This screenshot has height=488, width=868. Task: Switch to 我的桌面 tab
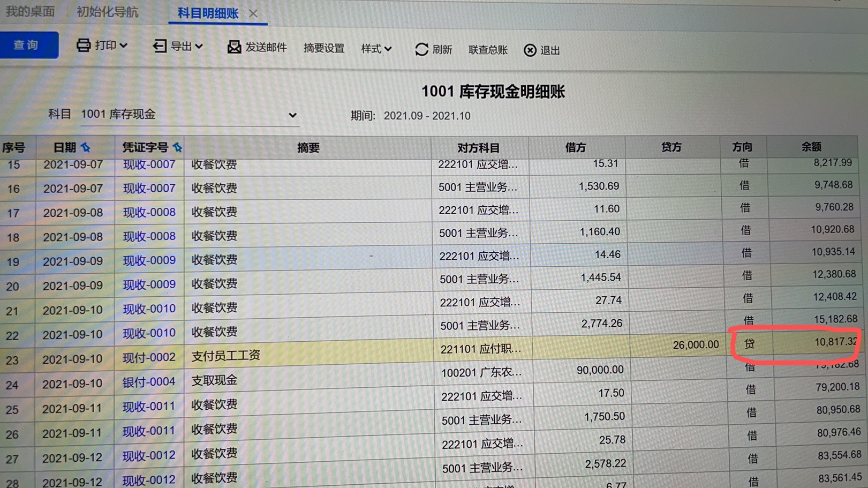click(30, 12)
